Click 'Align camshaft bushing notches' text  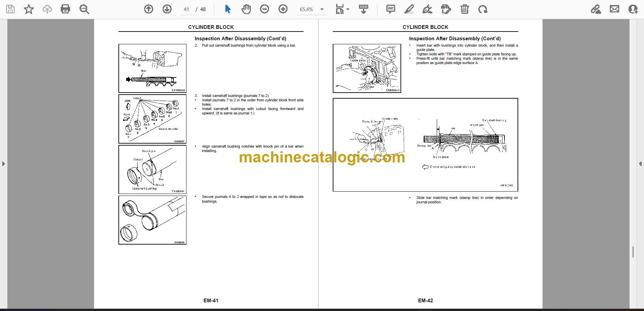[x=253, y=148]
